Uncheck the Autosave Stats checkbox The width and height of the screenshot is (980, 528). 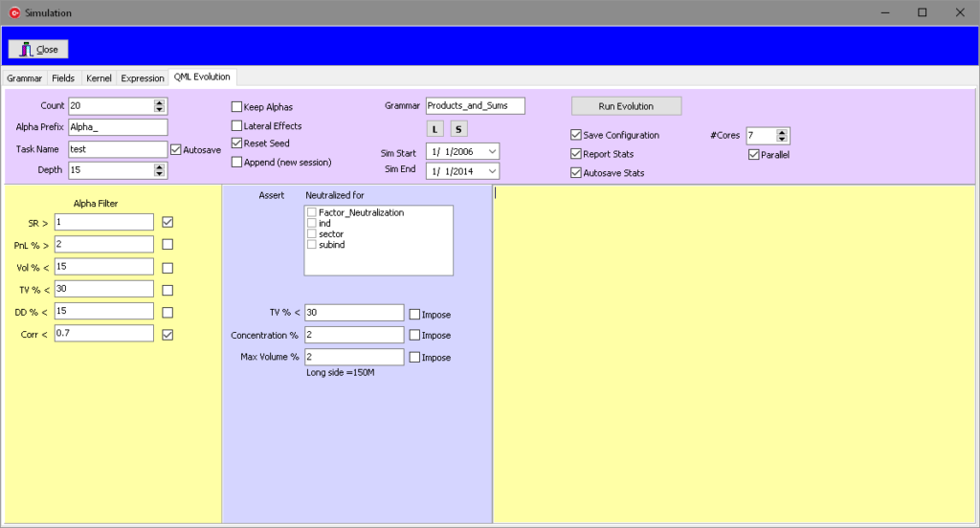tap(576, 172)
